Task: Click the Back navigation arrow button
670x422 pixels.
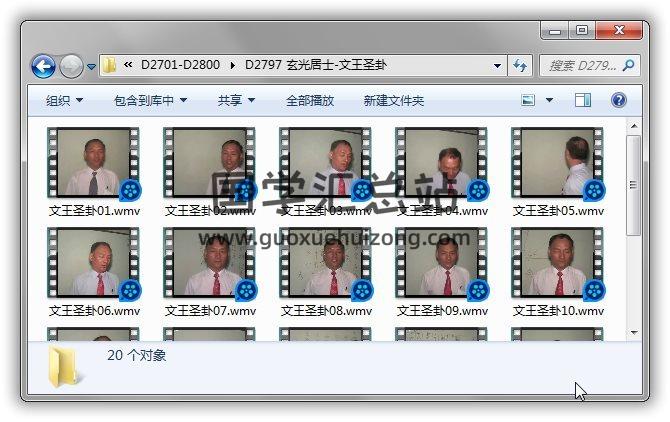Action: (43, 66)
